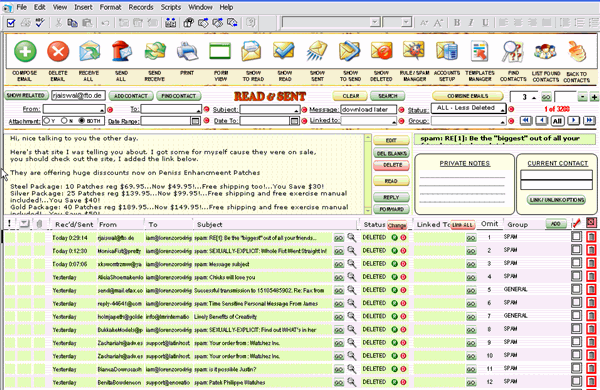
Task: Open the Date Range calendar picker
Action: click(x=195, y=121)
